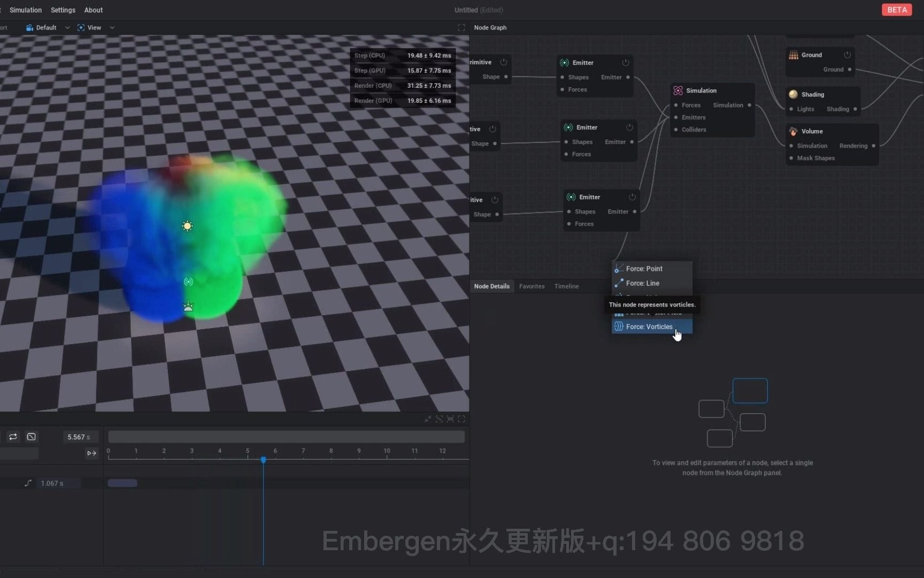Image resolution: width=924 pixels, height=578 pixels.
Task: Switch to the Node Details tab
Action: [x=491, y=286]
